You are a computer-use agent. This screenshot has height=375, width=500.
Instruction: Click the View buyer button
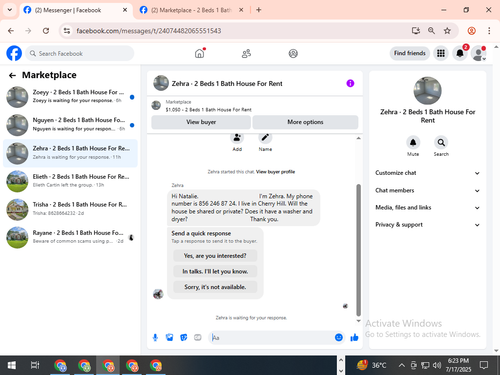pos(201,122)
